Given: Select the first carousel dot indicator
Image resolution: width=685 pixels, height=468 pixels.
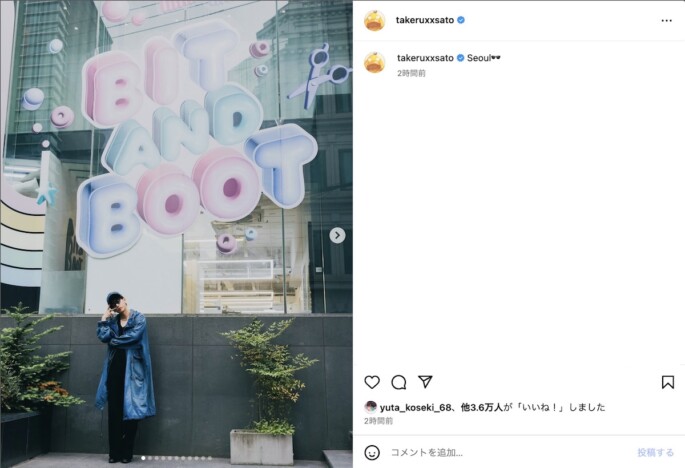Looking at the screenshot, I should click(143, 458).
